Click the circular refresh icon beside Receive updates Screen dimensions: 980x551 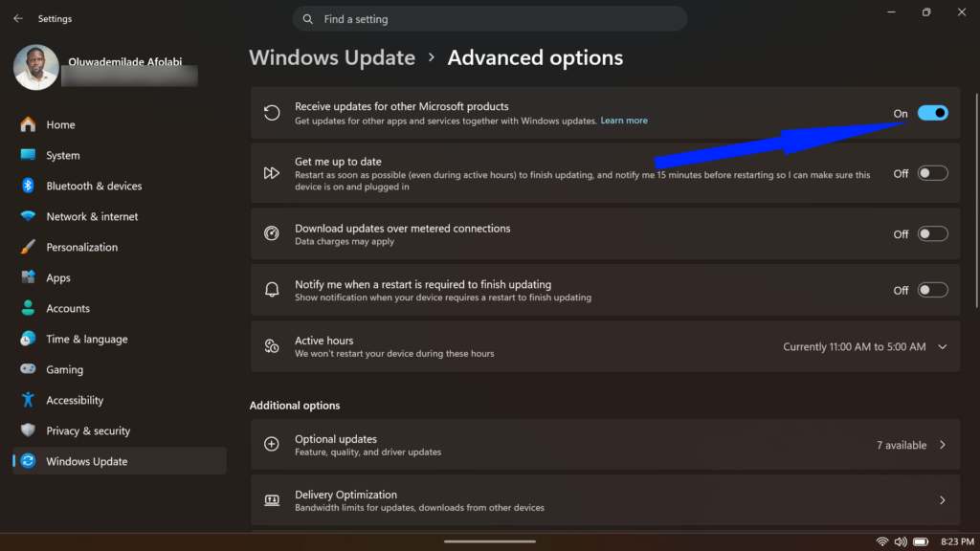(x=271, y=113)
